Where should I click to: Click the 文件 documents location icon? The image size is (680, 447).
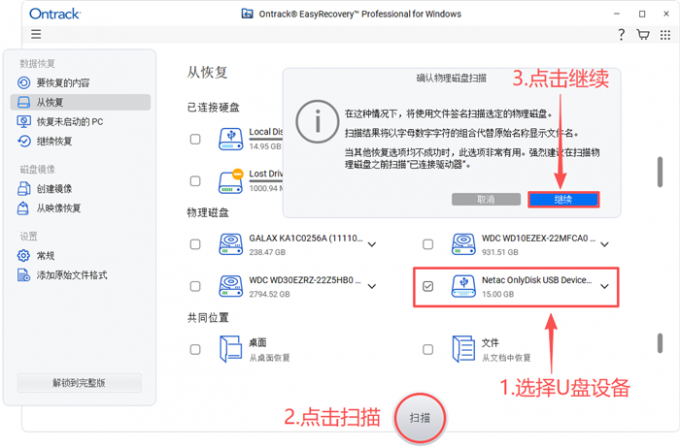(x=464, y=349)
